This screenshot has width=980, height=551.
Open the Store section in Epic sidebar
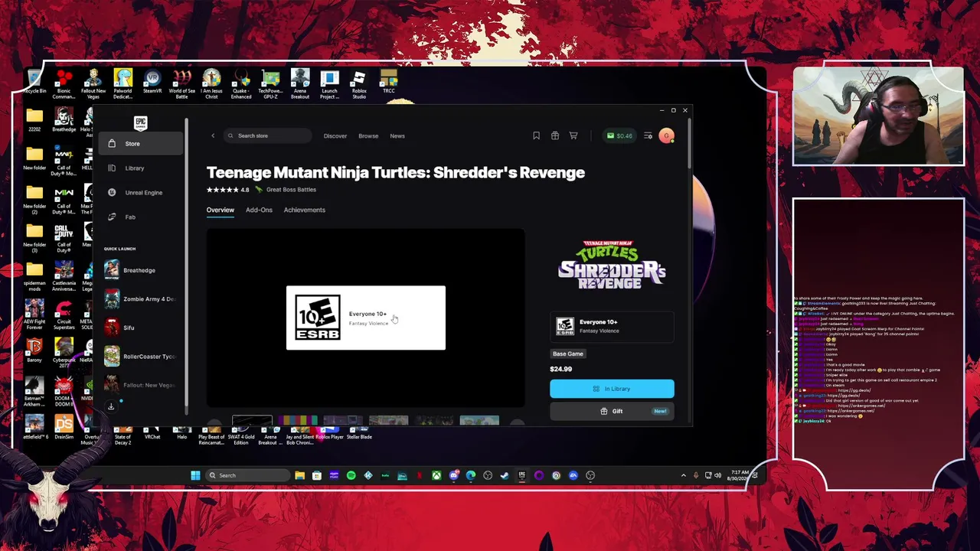141,144
